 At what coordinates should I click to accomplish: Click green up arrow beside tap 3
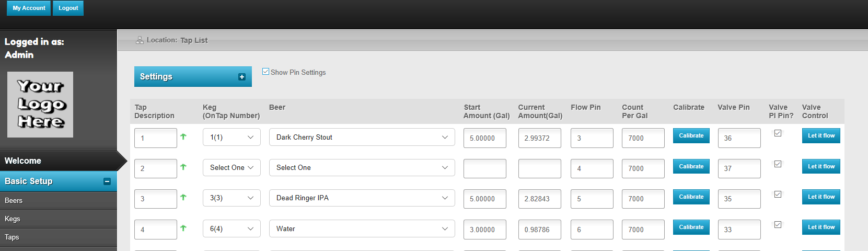coord(183,197)
